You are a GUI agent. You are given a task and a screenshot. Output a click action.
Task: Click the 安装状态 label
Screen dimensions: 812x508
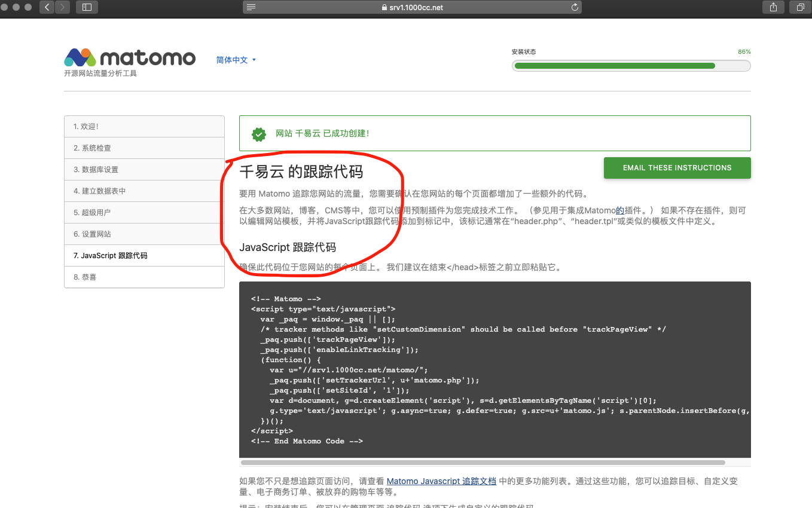point(524,52)
